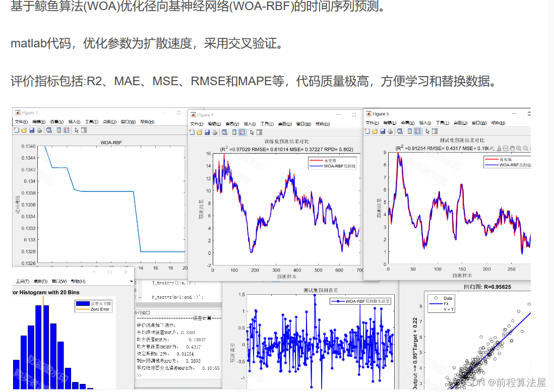Image resolution: width=554 pixels, height=392 pixels.
Task: Open the 文件(F) menu in Figure 1
Action: [22, 122]
